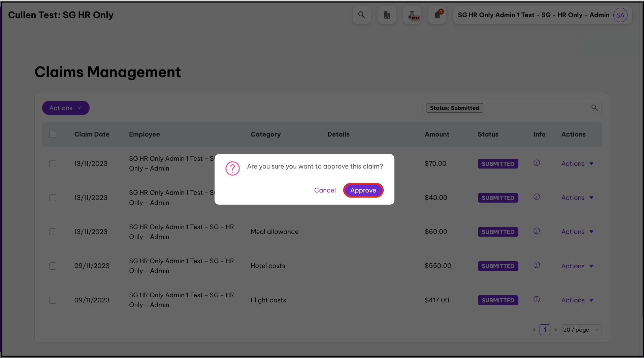Screen dimensions: 644x358
Task: Open the beta lab flask icon
Action: point(412,15)
